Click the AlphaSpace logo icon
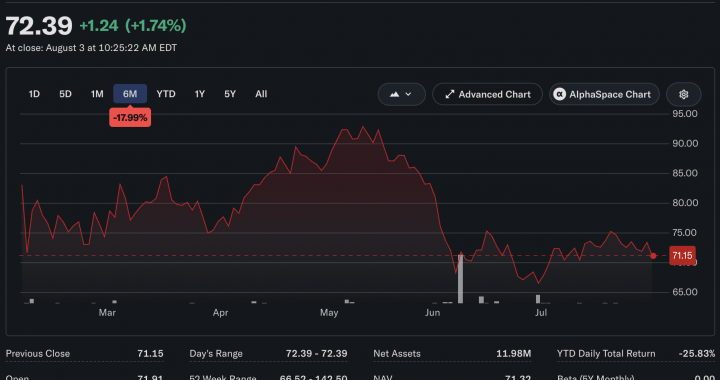Viewport: 720px width, 380px height. click(559, 95)
